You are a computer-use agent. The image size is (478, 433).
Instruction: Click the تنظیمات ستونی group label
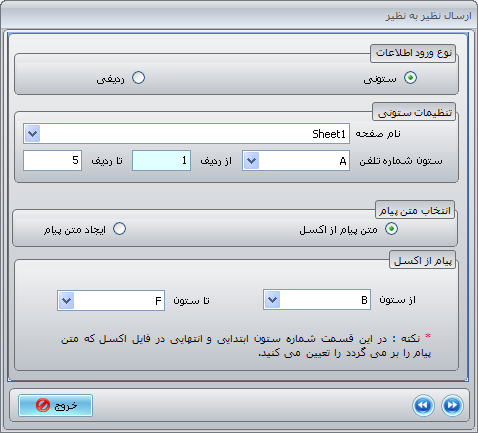pos(415,113)
